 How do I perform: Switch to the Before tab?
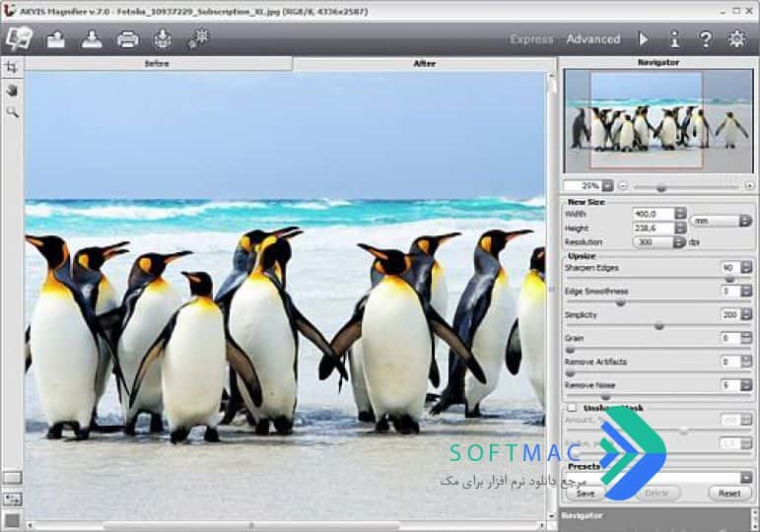159,63
